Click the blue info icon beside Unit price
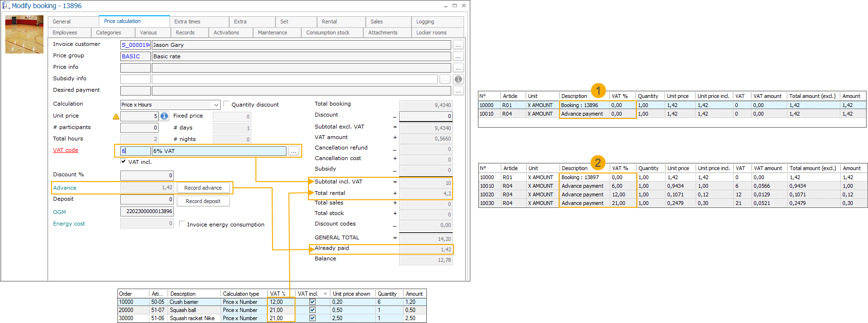Viewport: 868px width, 323px height. click(164, 116)
